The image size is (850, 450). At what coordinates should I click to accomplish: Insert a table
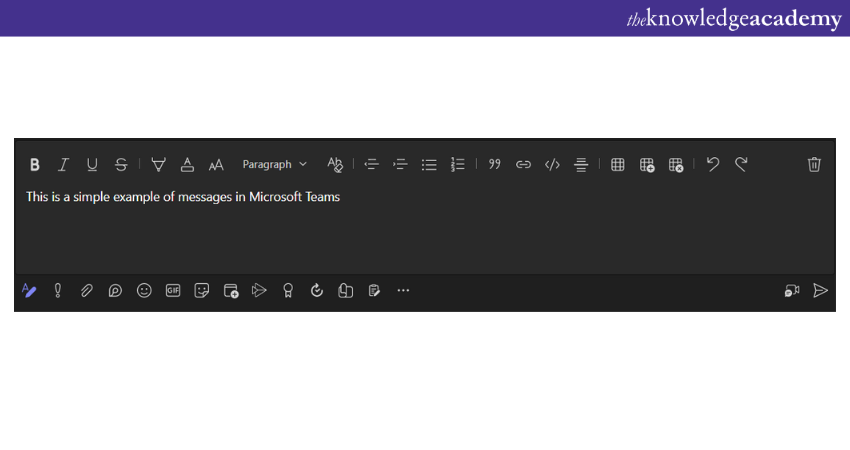coord(618,165)
